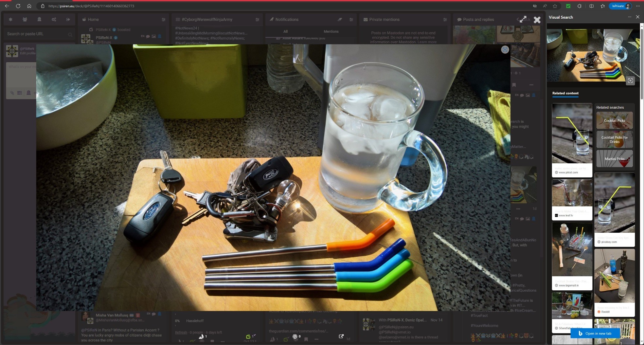The width and height of the screenshot is (644, 345).
Task: Search related term Cocktail Picks for Drinks
Action: [614, 139]
